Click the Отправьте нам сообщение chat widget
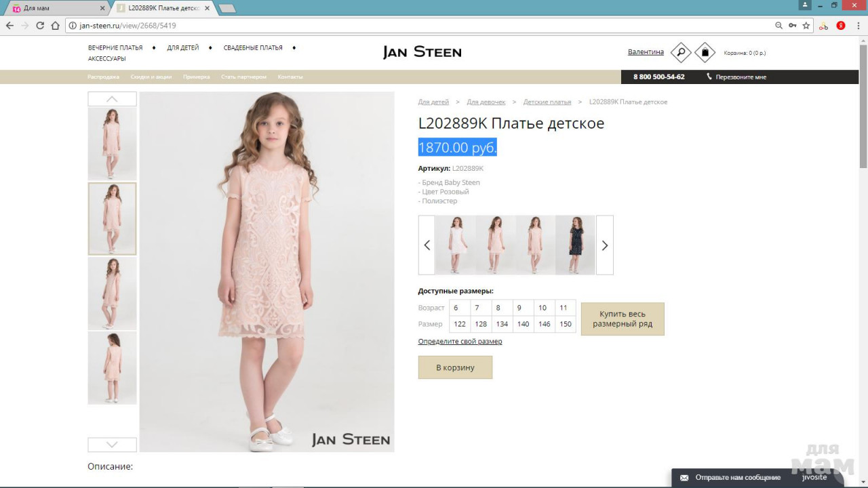Screen dimensions: 868x488 (x=737, y=478)
